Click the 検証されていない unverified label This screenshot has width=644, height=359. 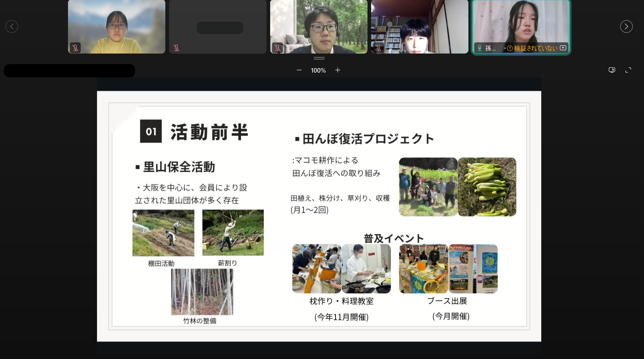click(536, 48)
